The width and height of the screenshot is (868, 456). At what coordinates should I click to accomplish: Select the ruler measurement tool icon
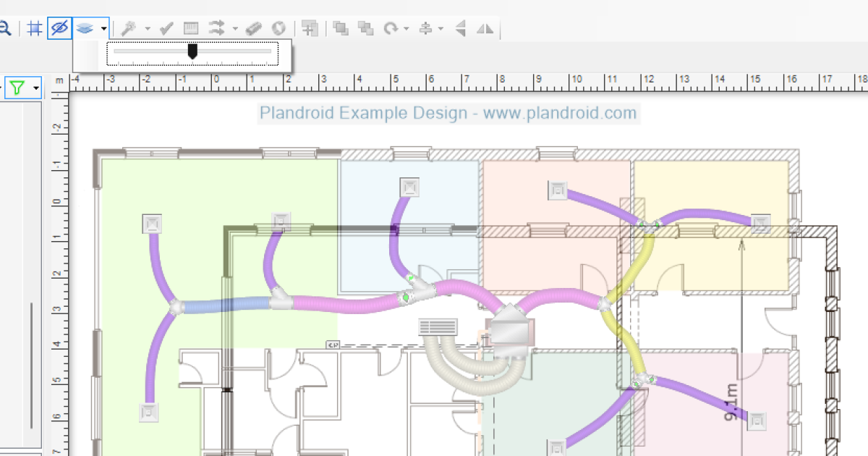coord(191,28)
